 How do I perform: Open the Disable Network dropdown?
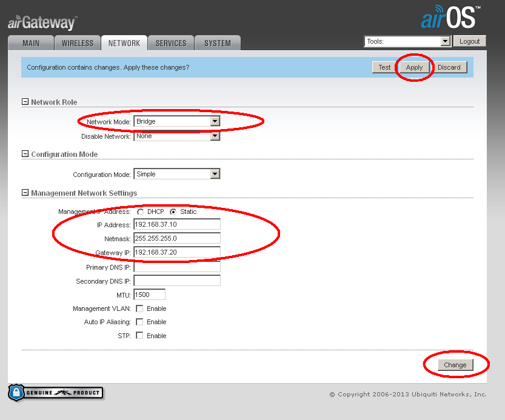click(177, 136)
